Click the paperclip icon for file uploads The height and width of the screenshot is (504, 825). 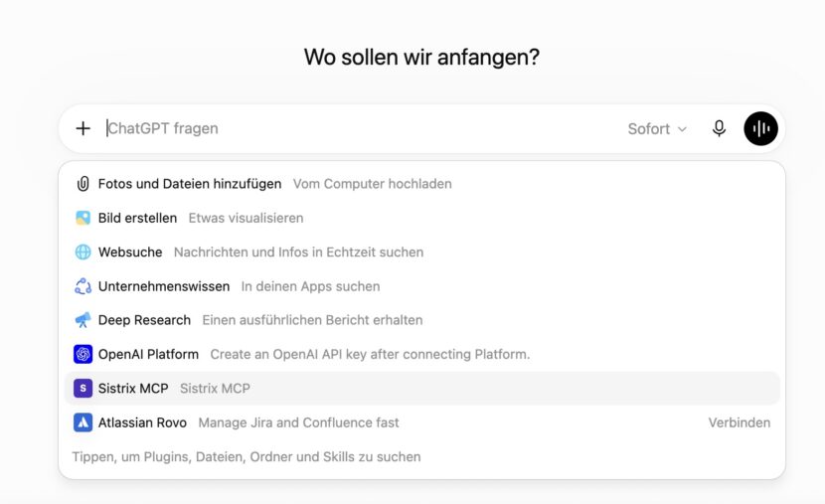point(82,184)
